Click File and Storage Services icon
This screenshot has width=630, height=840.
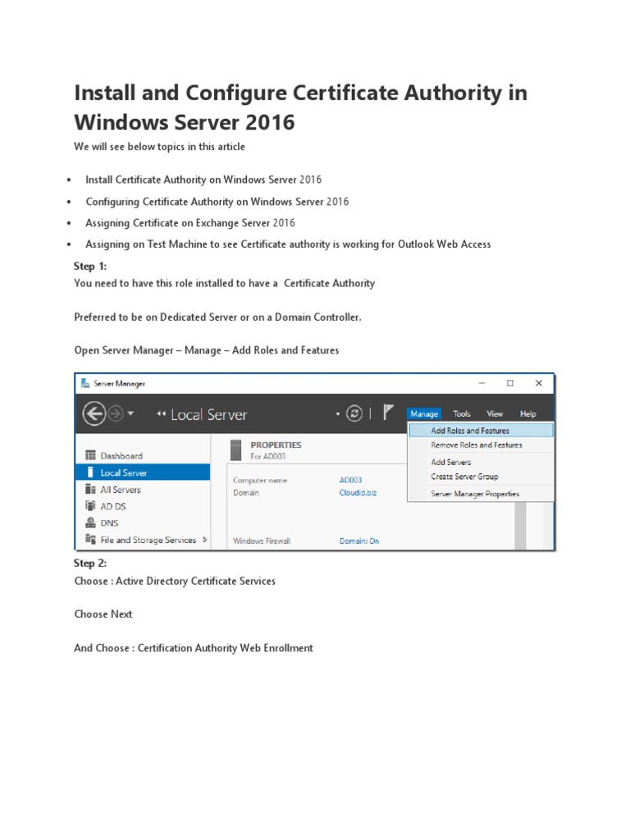click(90, 540)
